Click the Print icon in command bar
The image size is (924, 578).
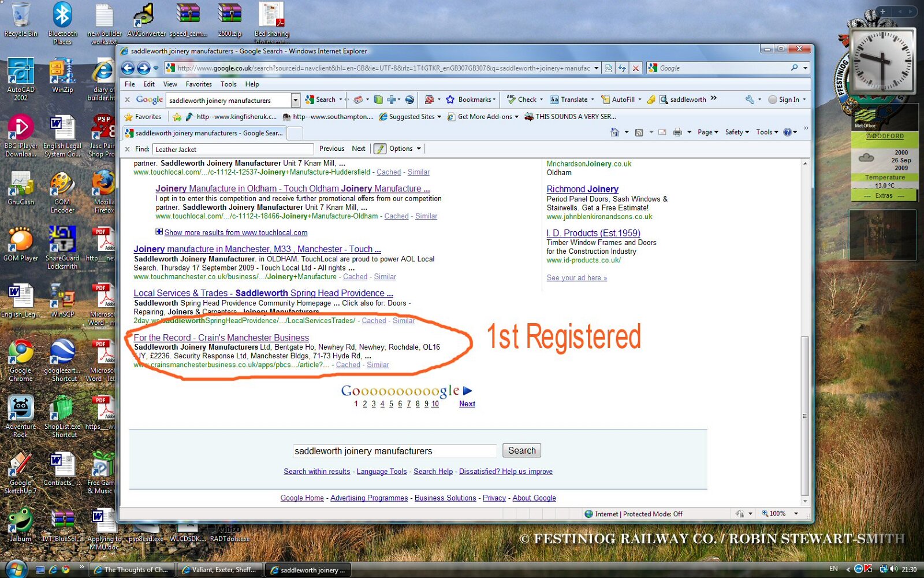(677, 132)
